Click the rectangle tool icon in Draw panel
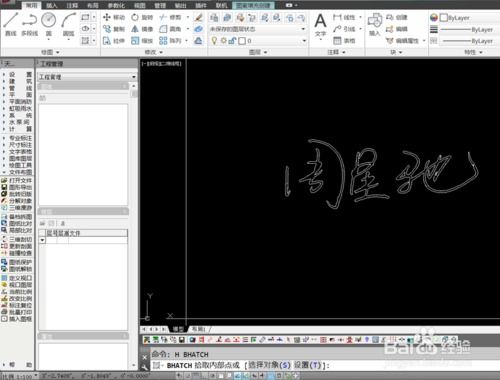Image resolution: width=500 pixels, height=380 pixels. (x=85, y=17)
